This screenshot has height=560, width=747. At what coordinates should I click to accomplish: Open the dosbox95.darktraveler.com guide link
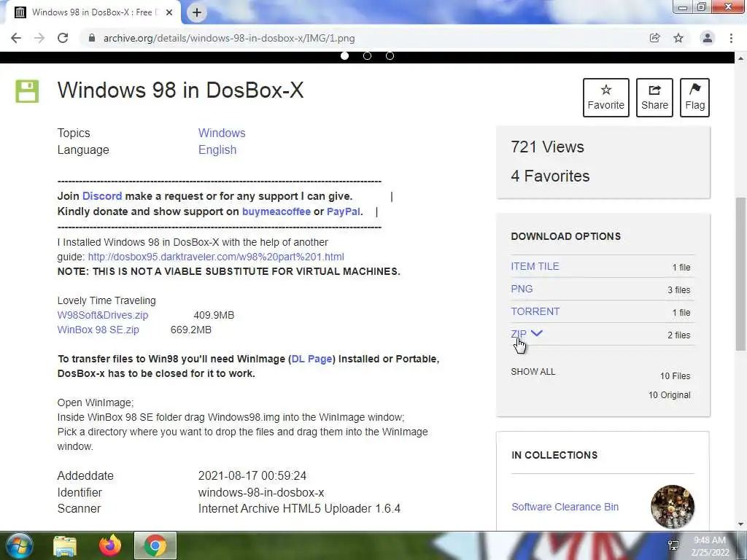(216, 257)
